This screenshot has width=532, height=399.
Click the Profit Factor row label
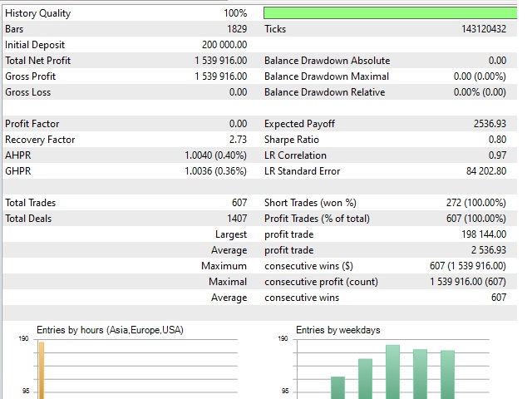click(32, 124)
